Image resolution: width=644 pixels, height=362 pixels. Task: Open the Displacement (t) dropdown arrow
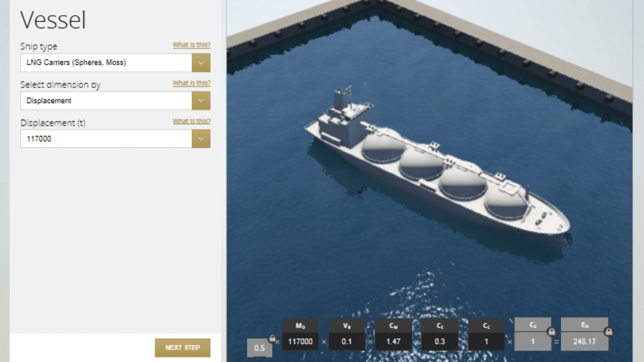201,139
